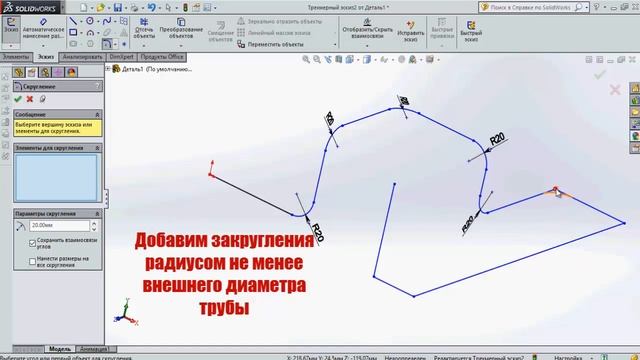Click Быстрый эскиз tool
This screenshot has height=360, width=640.
tap(471, 31)
